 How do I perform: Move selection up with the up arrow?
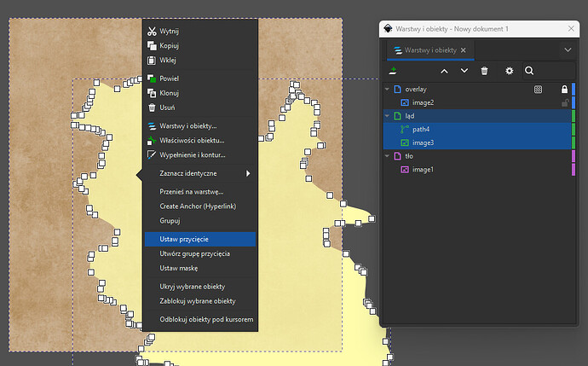click(x=444, y=71)
